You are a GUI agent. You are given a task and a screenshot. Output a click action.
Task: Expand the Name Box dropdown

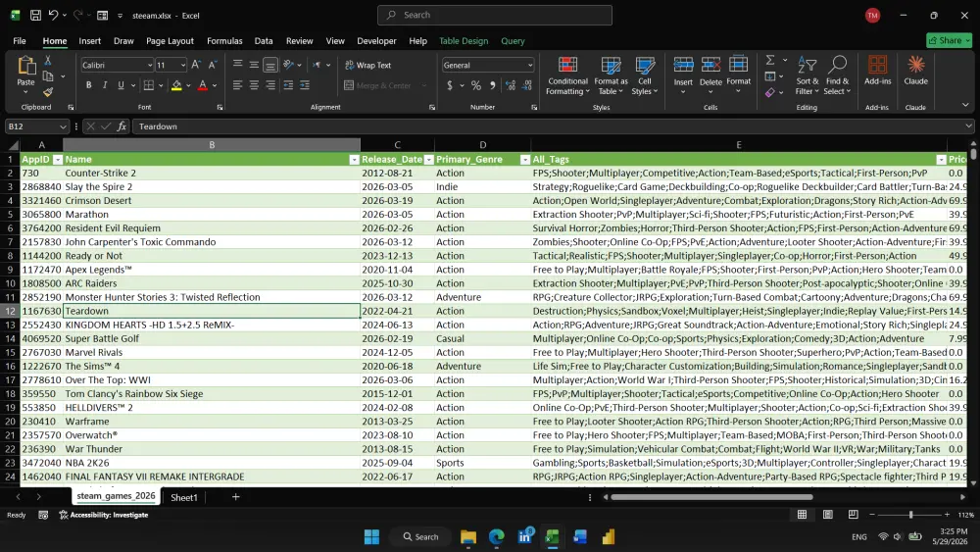(x=63, y=126)
